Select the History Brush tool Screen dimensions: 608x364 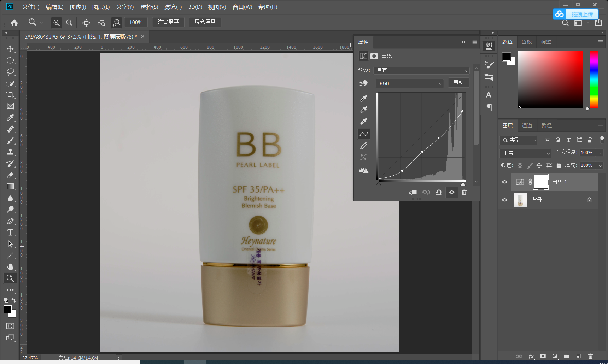point(10,164)
